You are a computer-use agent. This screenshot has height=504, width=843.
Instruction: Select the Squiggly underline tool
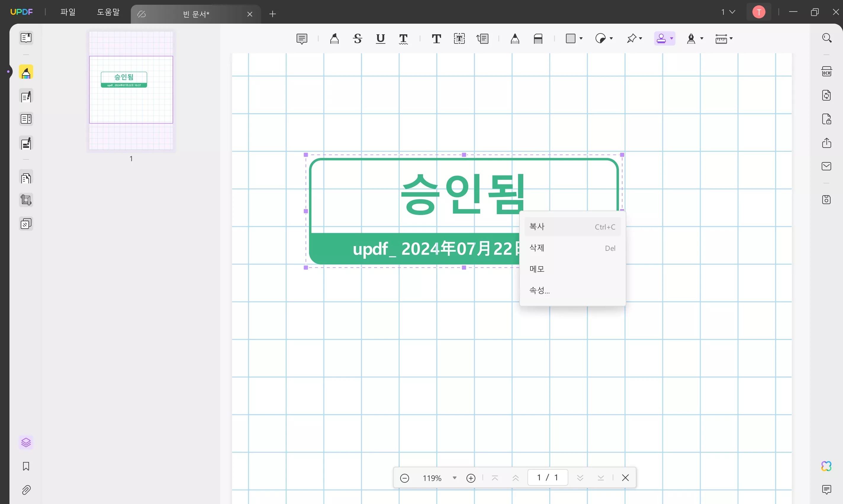(403, 39)
